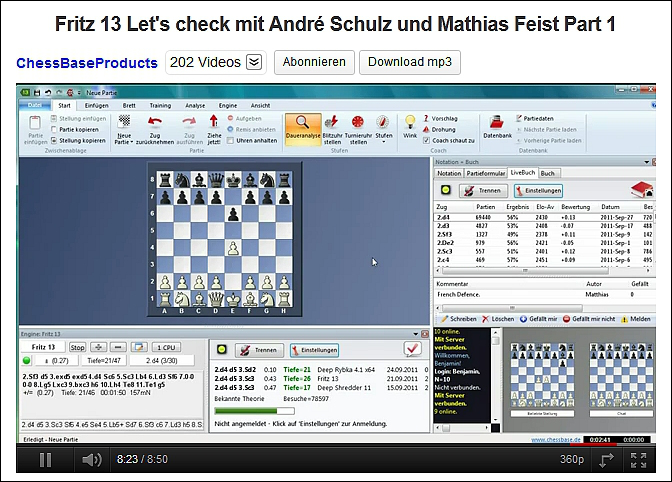
Task: Click the Download mp3 button
Action: 410,62
